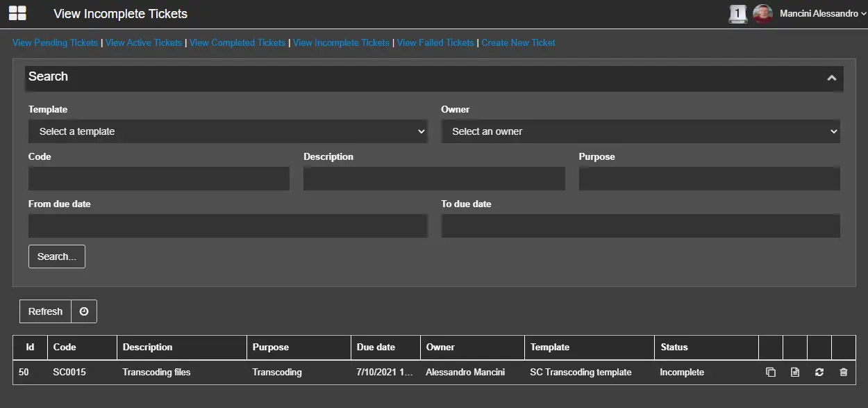Go to View Pending Tickets
Screen dimensions: 868x408
(x=55, y=43)
